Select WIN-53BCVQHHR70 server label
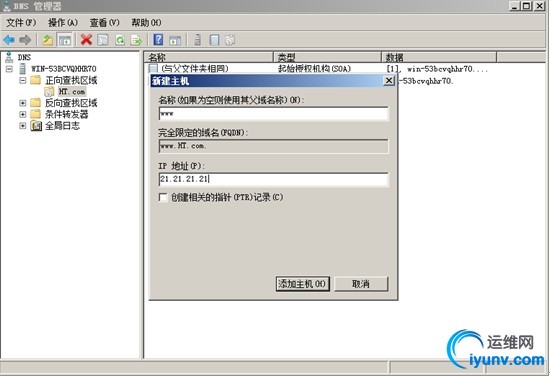 [x=64, y=68]
